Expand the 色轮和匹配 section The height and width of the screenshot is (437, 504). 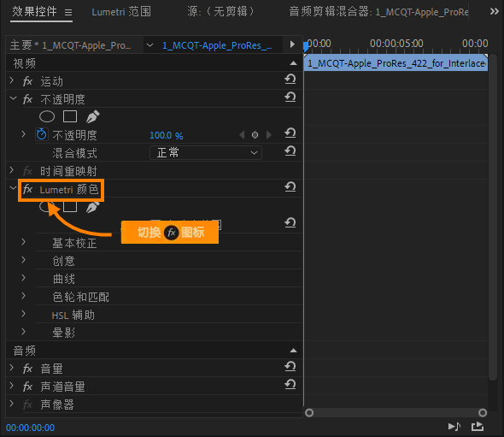[23, 296]
